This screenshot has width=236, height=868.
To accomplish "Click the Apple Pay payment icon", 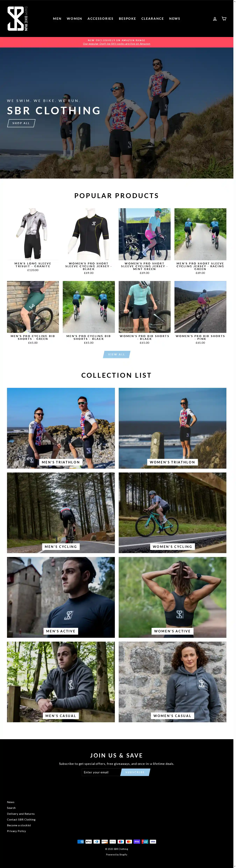I will coord(88,841).
